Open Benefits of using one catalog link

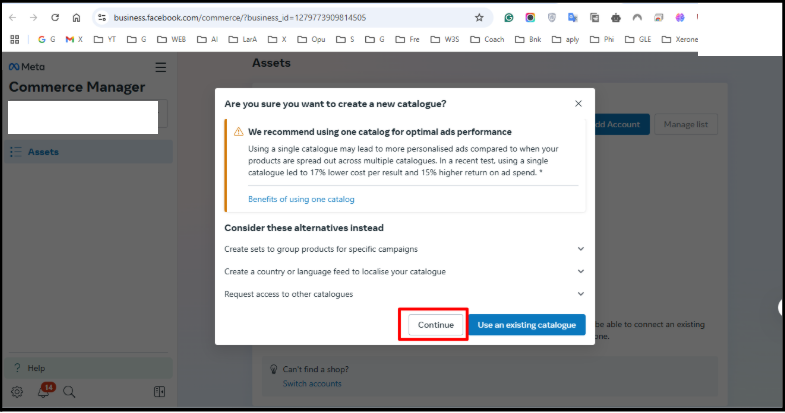pos(301,199)
